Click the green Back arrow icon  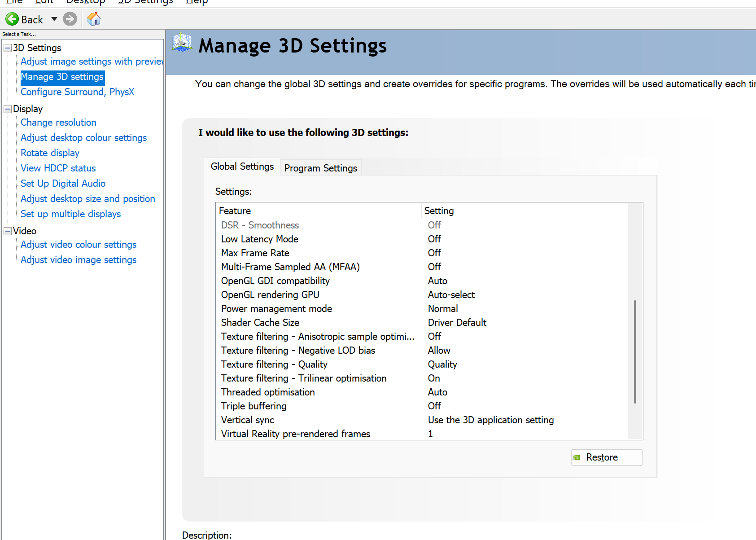(x=12, y=19)
